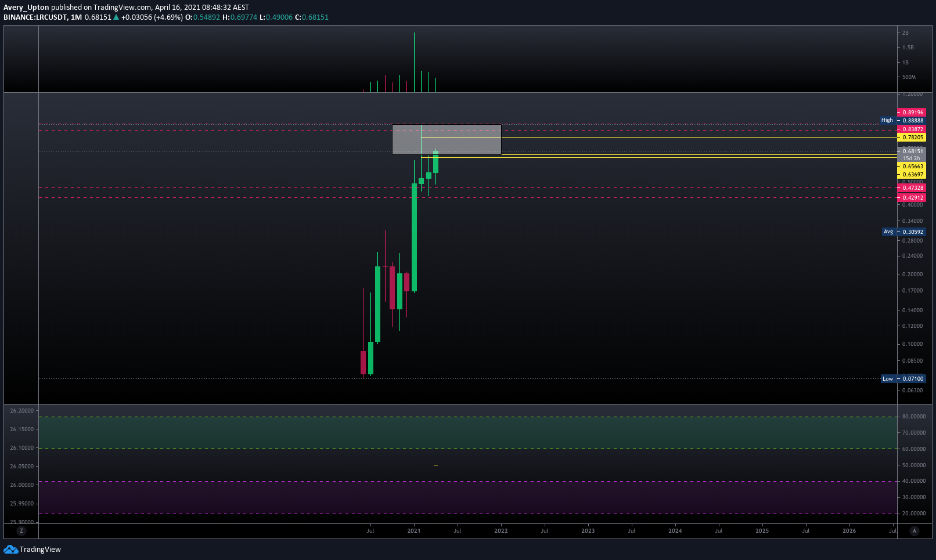Click the A auto-scale icon at bottom-right
The height and width of the screenshot is (560, 936).
click(x=915, y=531)
